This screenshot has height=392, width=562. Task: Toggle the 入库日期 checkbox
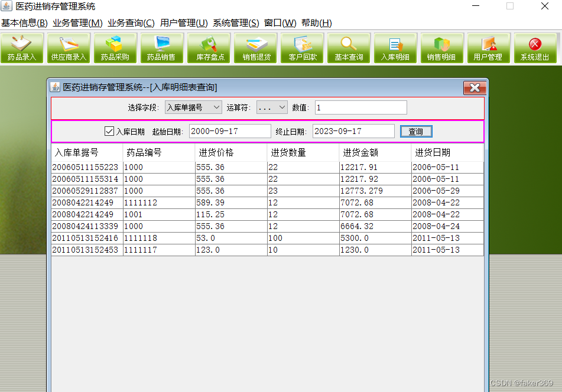pyautogui.click(x=109, y=131)
